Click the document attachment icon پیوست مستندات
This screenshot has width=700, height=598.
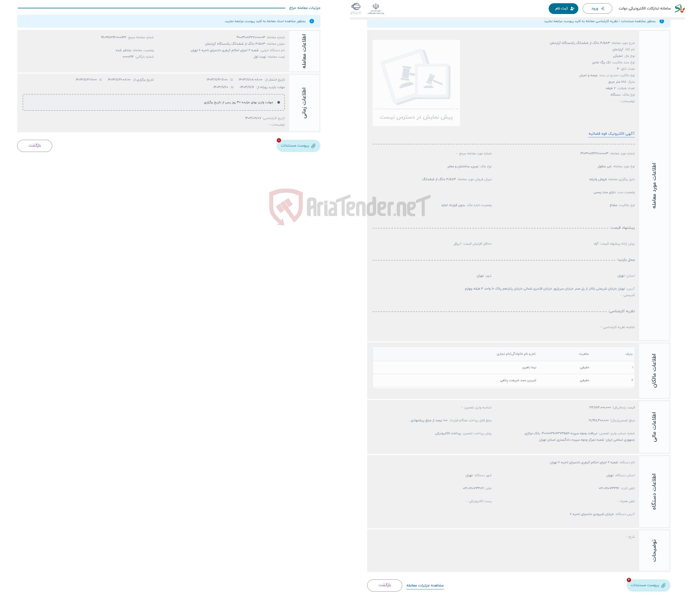pos(298,145)
